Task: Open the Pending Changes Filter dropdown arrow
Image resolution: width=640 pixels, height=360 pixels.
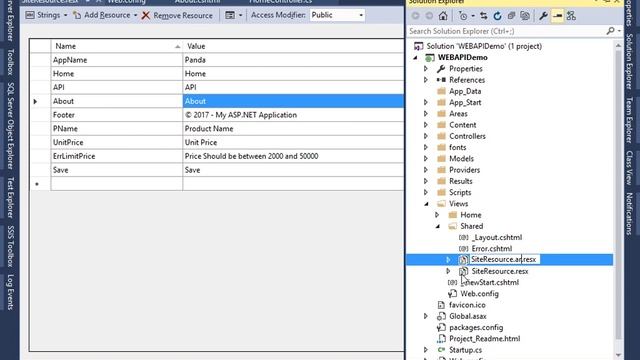Action: [473, 16]
